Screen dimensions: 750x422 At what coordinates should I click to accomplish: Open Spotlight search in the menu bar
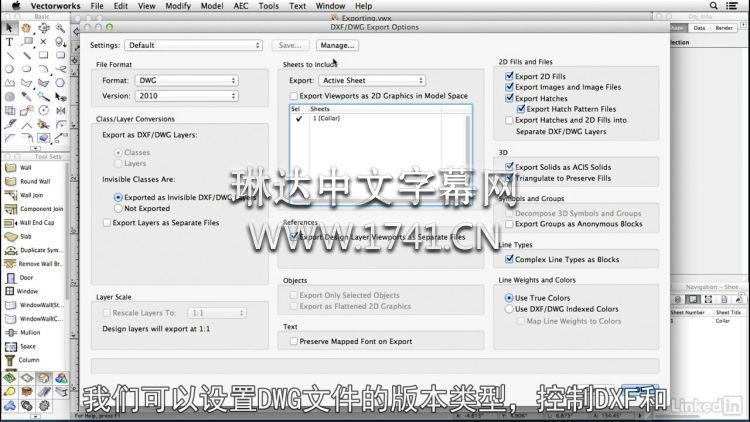click(x=713, y=6)
